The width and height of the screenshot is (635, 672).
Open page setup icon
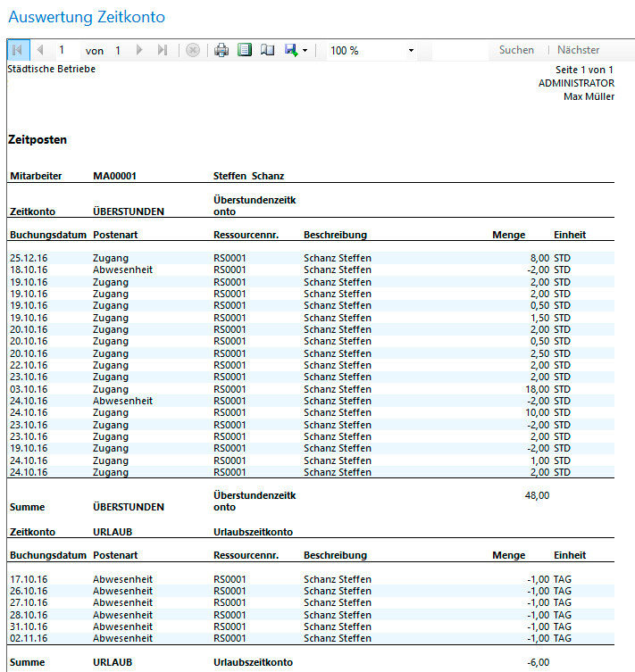tap(267, 50)
